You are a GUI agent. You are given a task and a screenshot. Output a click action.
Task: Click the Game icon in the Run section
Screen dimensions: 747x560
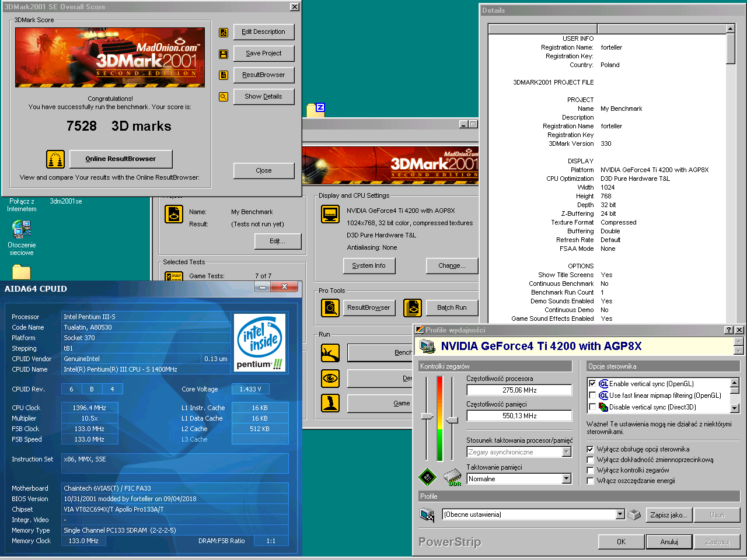pyautogui.click(x=330, y=403)
